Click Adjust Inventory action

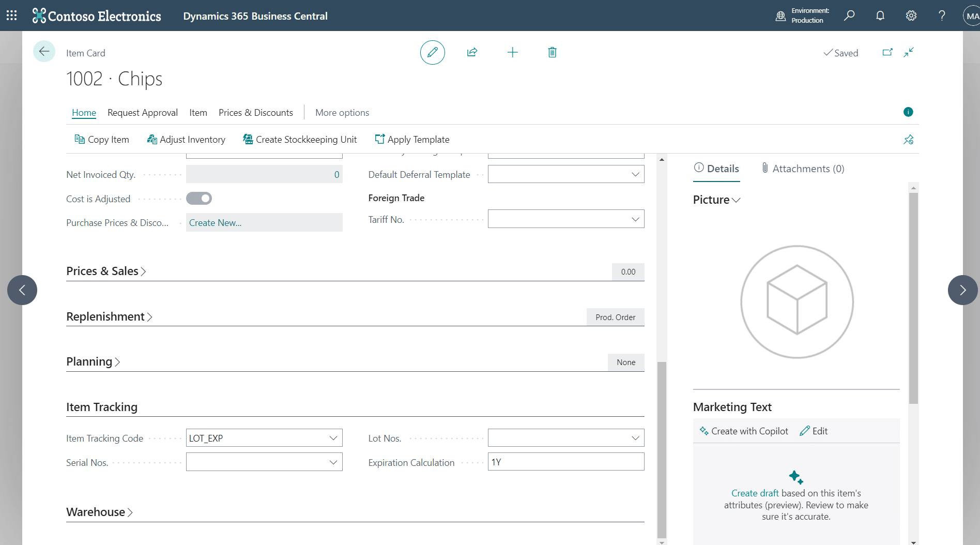186,140
